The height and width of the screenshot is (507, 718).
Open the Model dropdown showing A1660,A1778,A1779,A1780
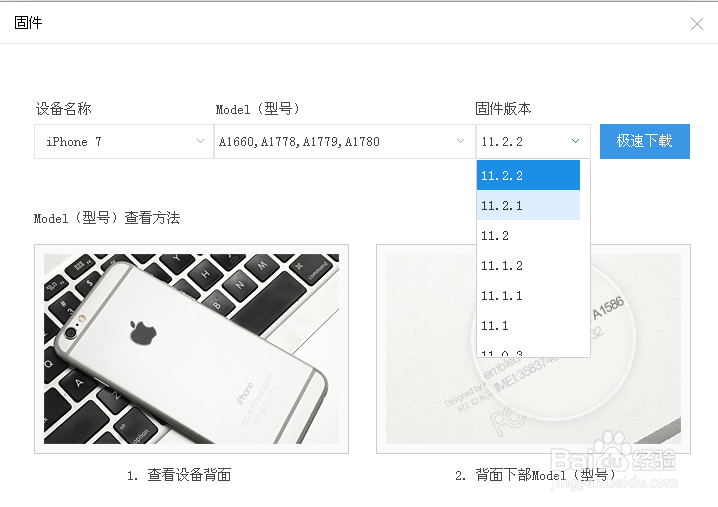pyautogui.click(x=344, y=142)
